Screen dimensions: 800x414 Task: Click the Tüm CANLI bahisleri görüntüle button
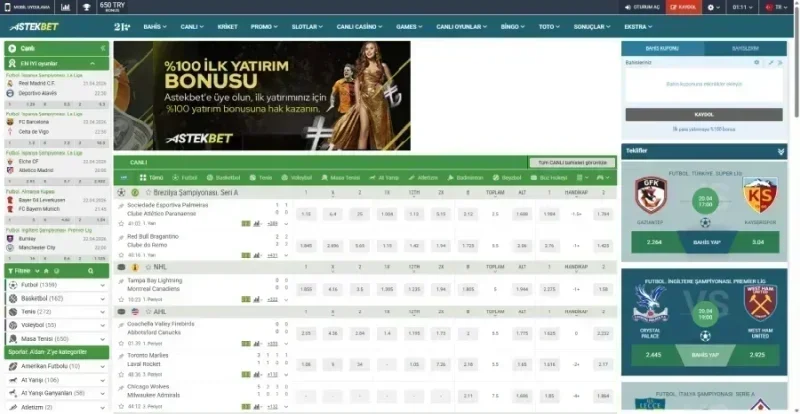pyautogui.click(x=572, y=162)
